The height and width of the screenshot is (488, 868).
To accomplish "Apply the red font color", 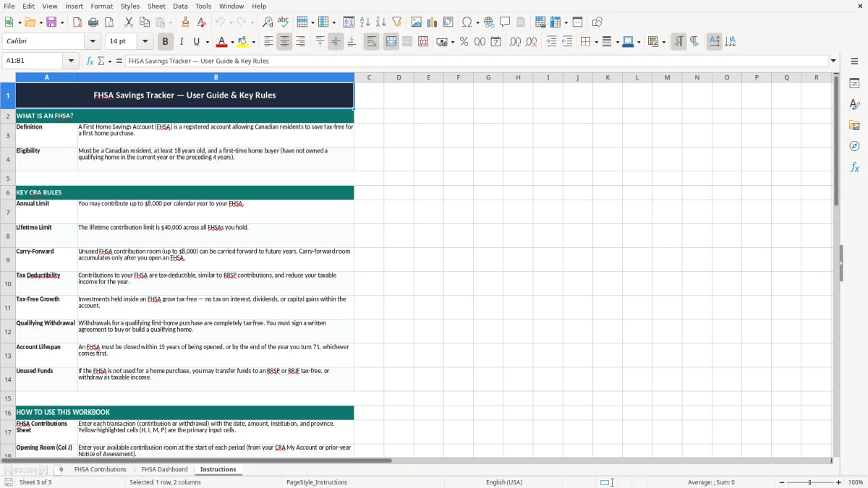I will [222, 42].
